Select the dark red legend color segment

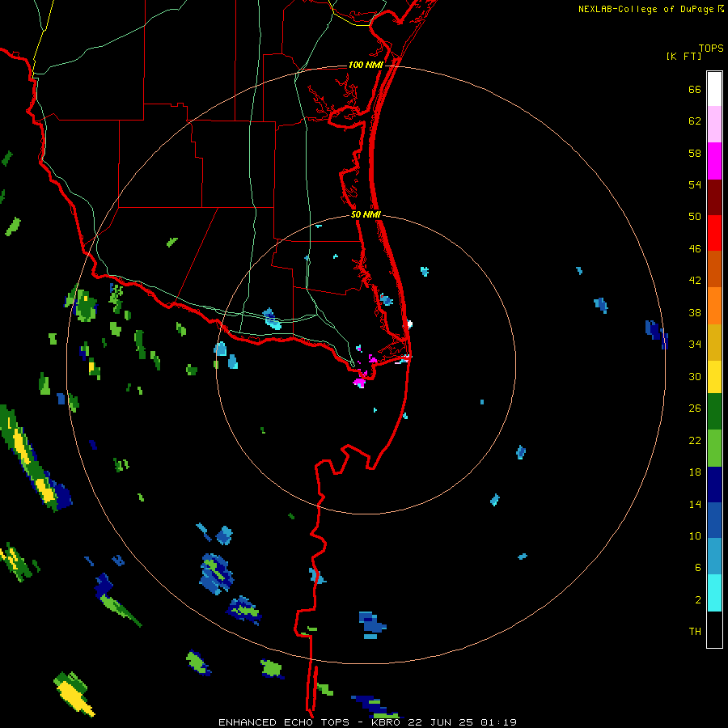click(714, 197)
